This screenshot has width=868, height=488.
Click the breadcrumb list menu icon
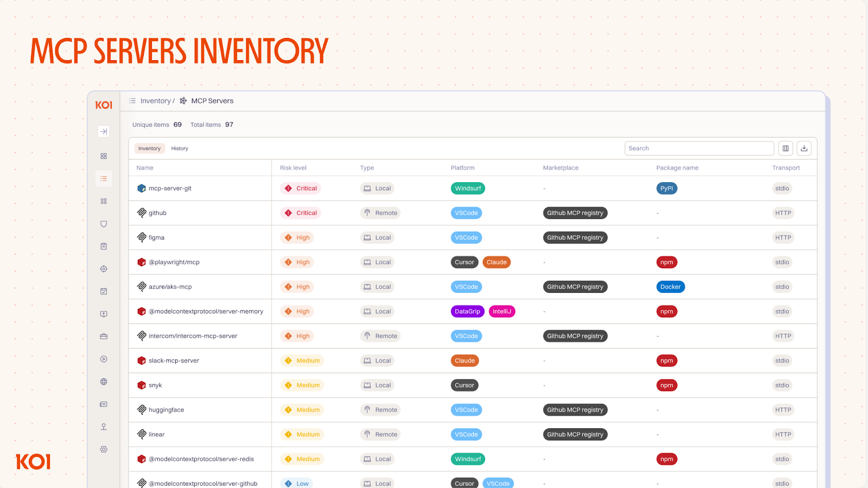click(x=132, y=101)
